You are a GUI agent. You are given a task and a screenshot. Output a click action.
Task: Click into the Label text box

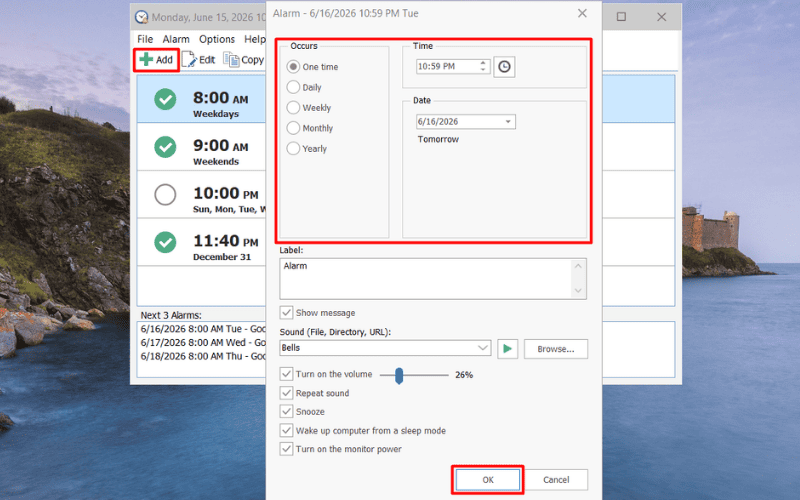(x=426, y=279)
